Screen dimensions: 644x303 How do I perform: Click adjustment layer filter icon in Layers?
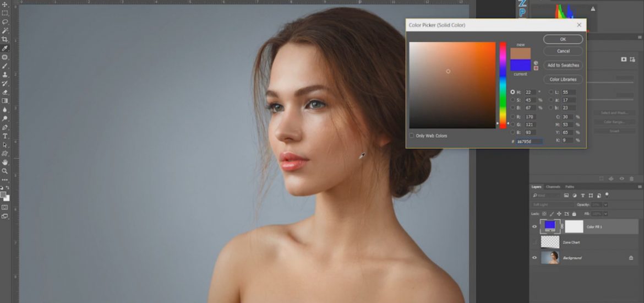click(x=575, y=195)
